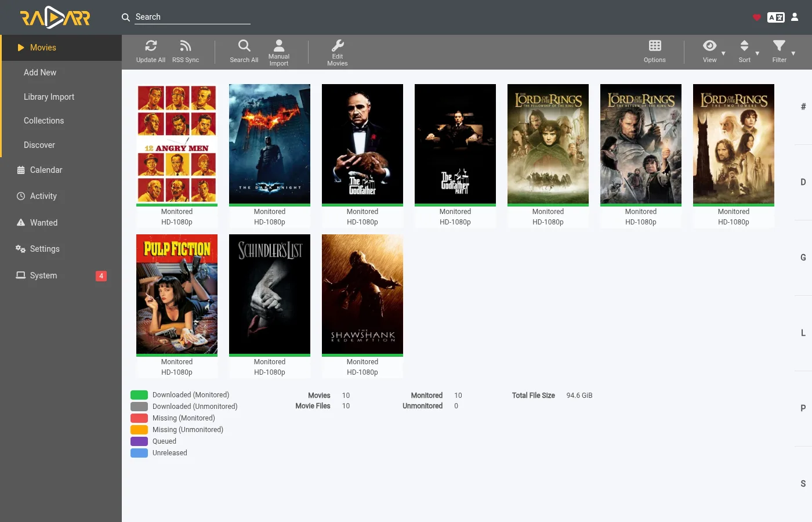Select Movies in the sidebar
Screen dimensions: 812x522
[x=61, y=48]
